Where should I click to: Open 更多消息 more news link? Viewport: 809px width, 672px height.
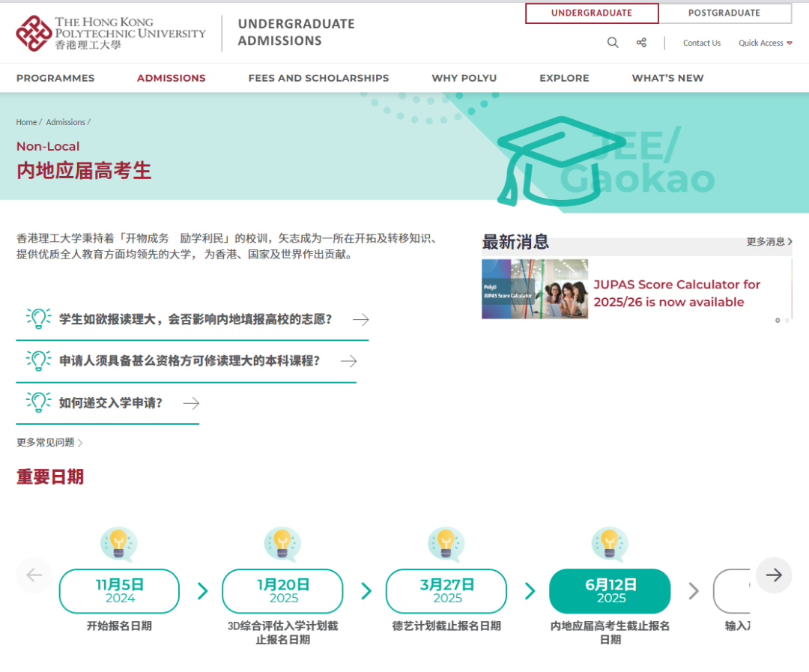pyautogui.click(x=769, y=241)
